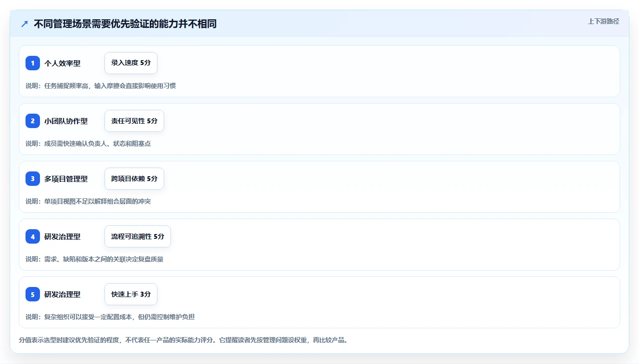
Task: Click the 上下游路径 label in the header
Action: (603, 21)
